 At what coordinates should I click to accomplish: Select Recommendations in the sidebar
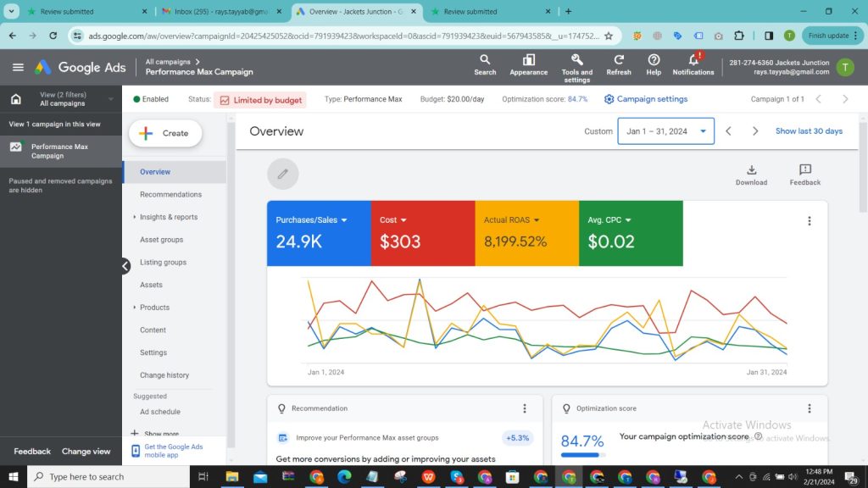pos(173,194)
